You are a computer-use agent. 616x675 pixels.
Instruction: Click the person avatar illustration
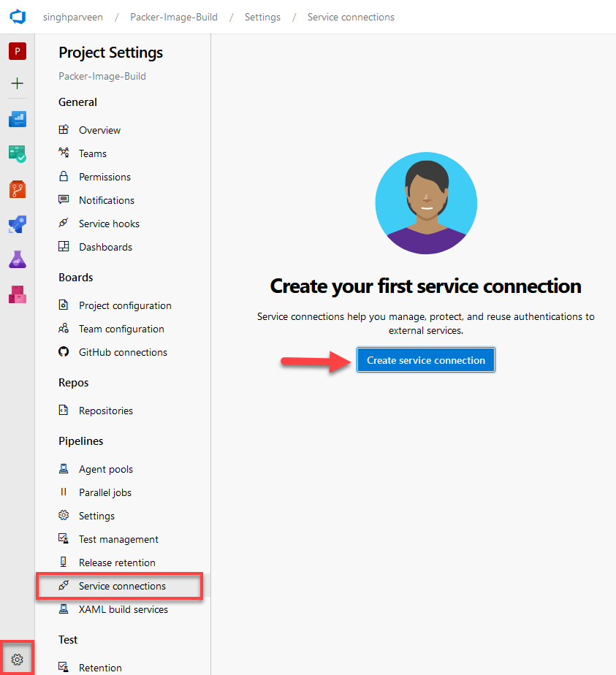[x=426, y=203]
